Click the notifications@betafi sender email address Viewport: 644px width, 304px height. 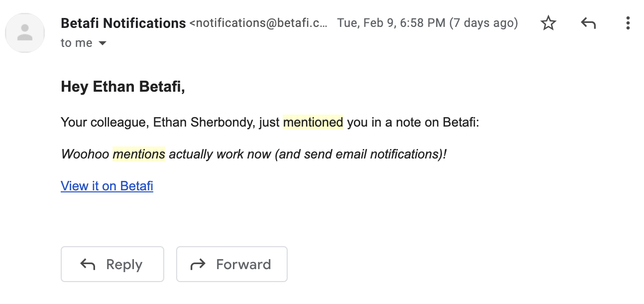pyautogui.click(x=259, y=23)
